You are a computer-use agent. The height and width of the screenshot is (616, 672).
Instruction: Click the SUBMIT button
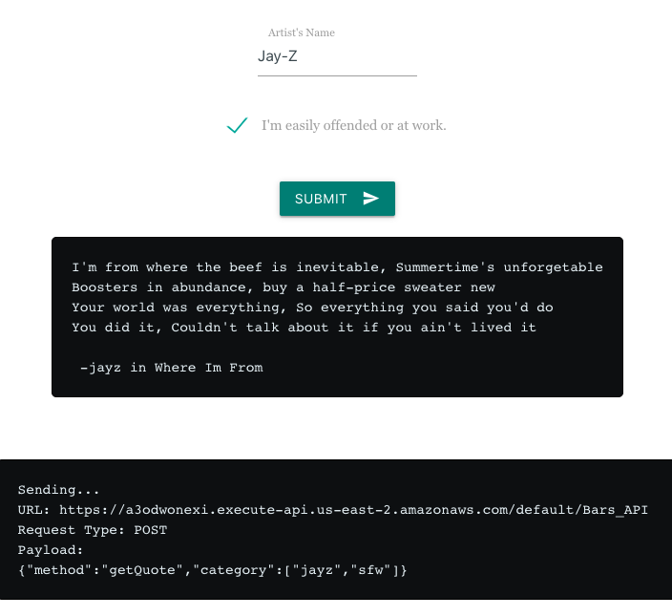[337, 199]
